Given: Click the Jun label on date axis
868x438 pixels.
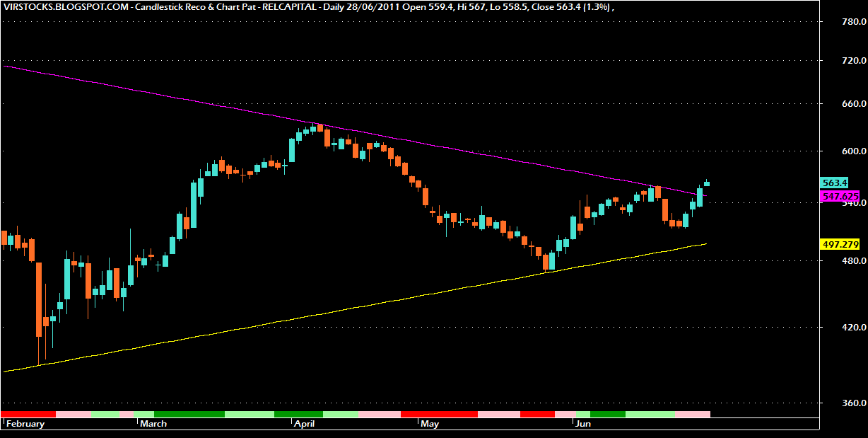Looking at the screenshot, I should point(584,425).
